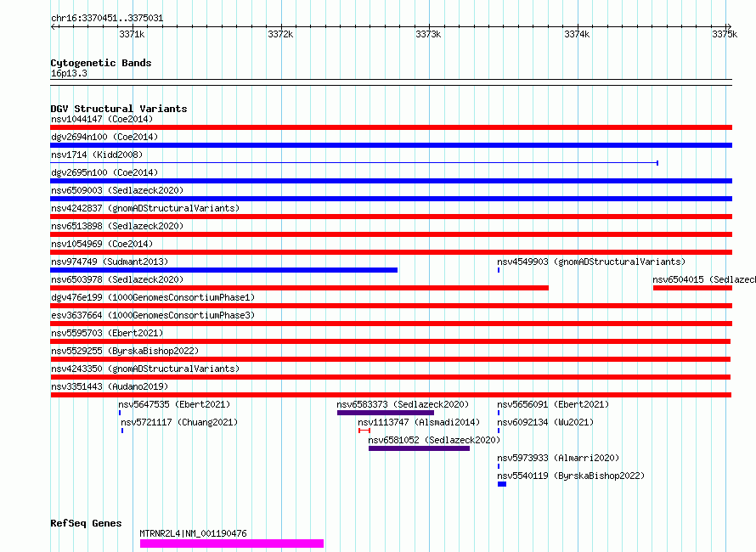Open the dgv2695n100 (Coe2014) label

coord(104,172)
